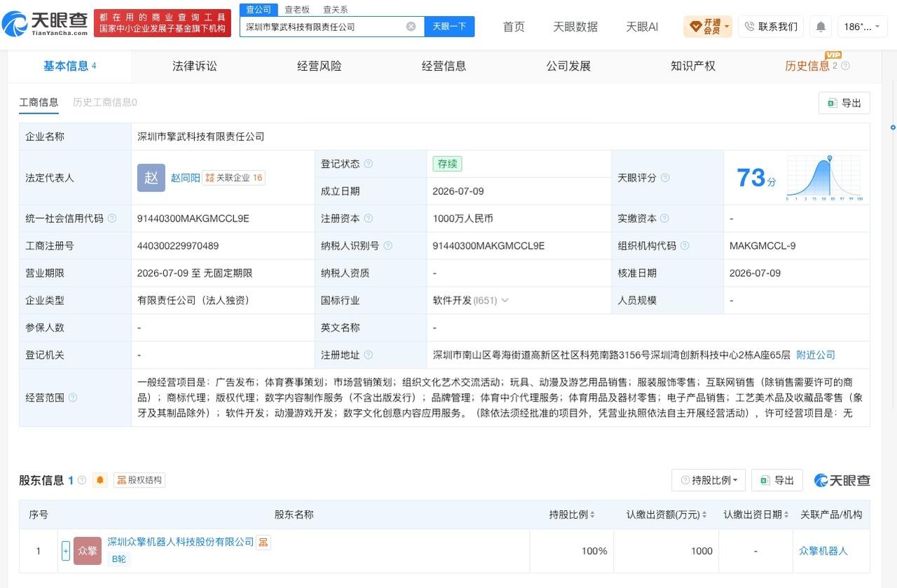Click help icon beside 历史信息 tab
The image size is (897, 588).
point(845,66)
